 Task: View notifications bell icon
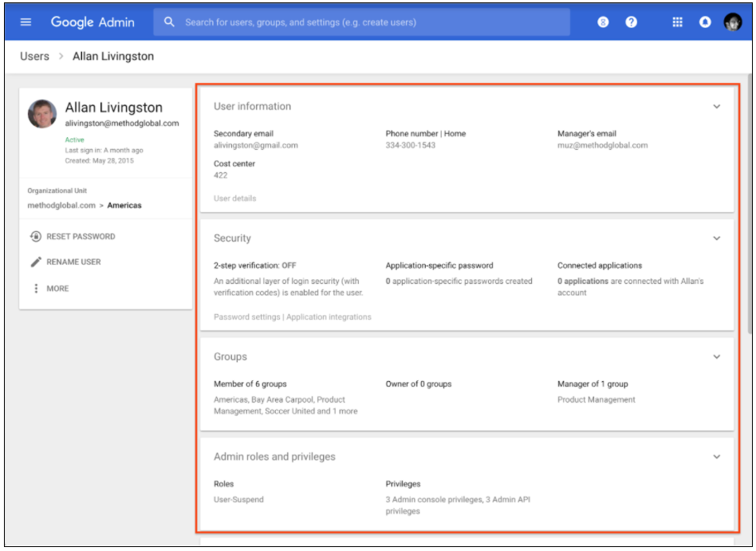pos(705,22)
